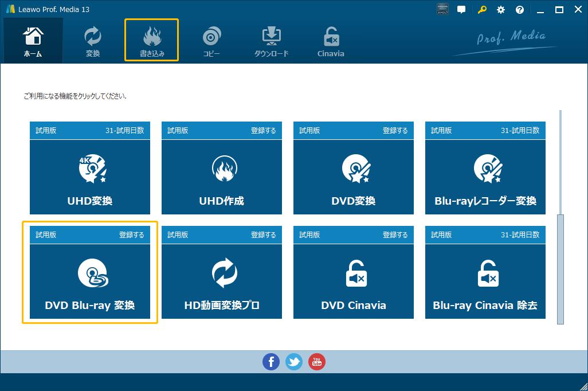
Task: Go to the コピー copy tab
Action: click(211, 41)
